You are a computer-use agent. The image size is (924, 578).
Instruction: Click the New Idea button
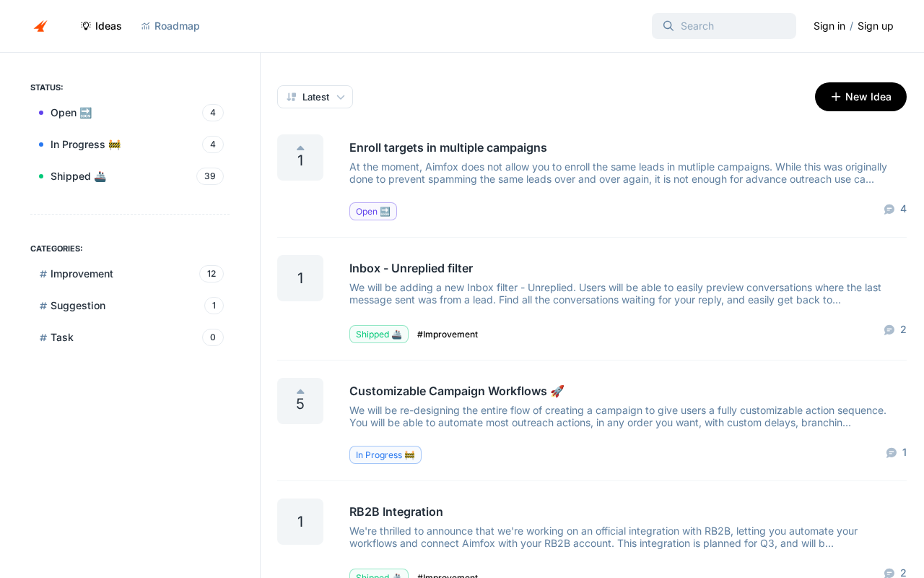coord(860,97)
